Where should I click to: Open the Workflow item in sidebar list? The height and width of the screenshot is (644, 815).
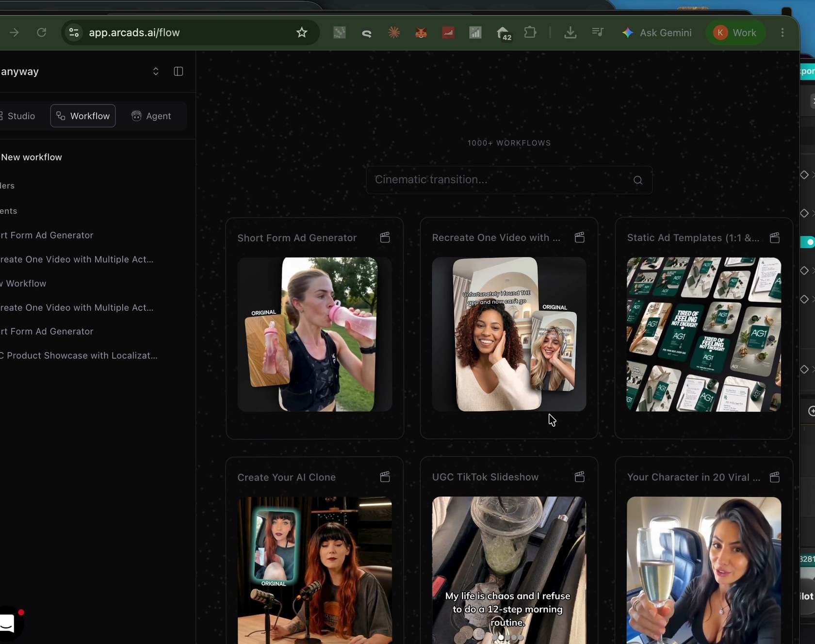tap(23, 283)
